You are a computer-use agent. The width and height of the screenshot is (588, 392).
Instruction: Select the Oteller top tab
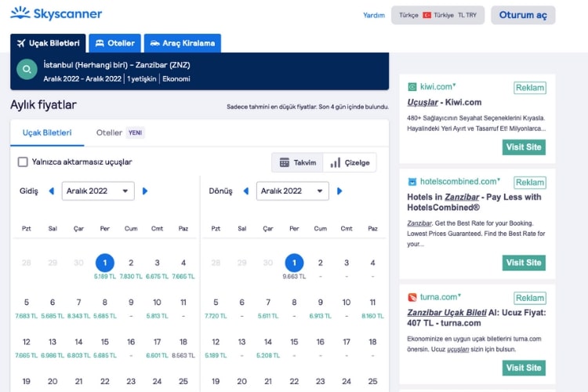click(x=114, y=43)
